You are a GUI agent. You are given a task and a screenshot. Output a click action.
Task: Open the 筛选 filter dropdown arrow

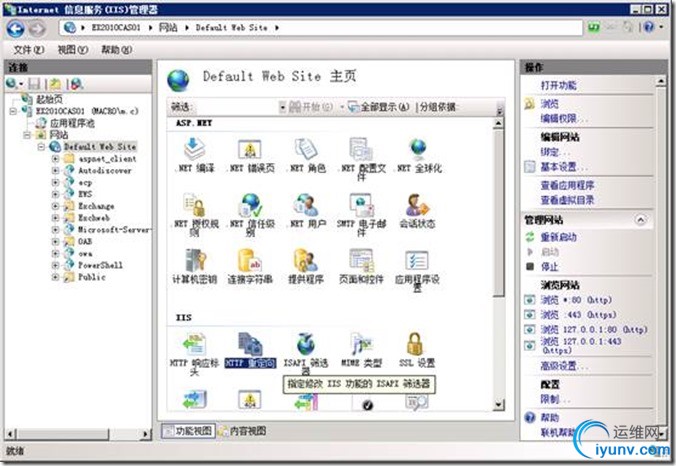[x=282, y=107]
